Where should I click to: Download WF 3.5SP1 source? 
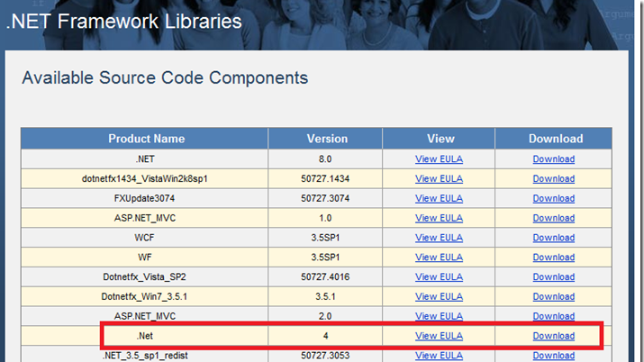pyautogui.click(x=554, y=258)
